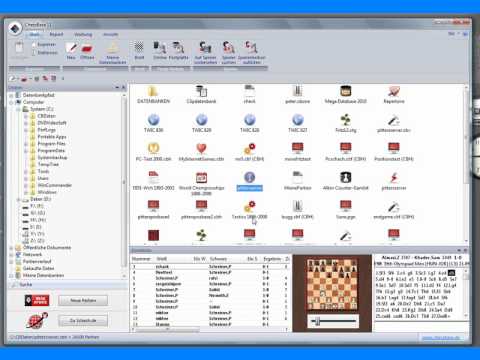Screen dimensions: 480x360
Task: Select the highlighted blue info database icon
Action: point(249,177)
